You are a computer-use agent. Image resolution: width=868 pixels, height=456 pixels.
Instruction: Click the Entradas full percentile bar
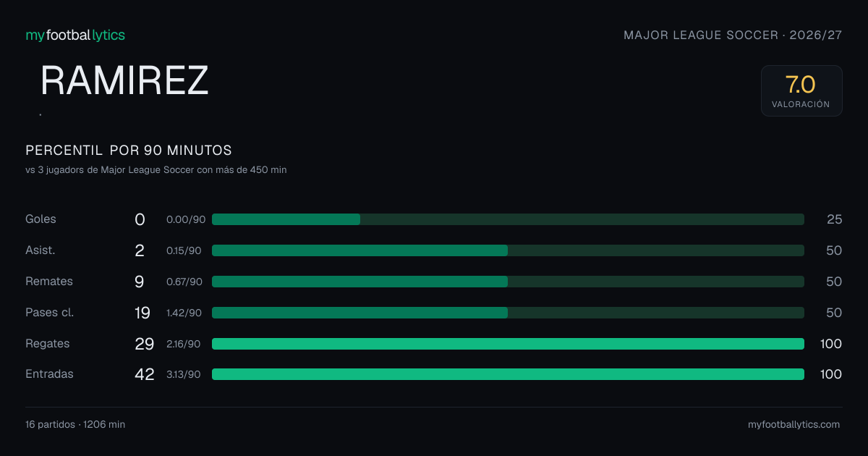pos(508,374)
